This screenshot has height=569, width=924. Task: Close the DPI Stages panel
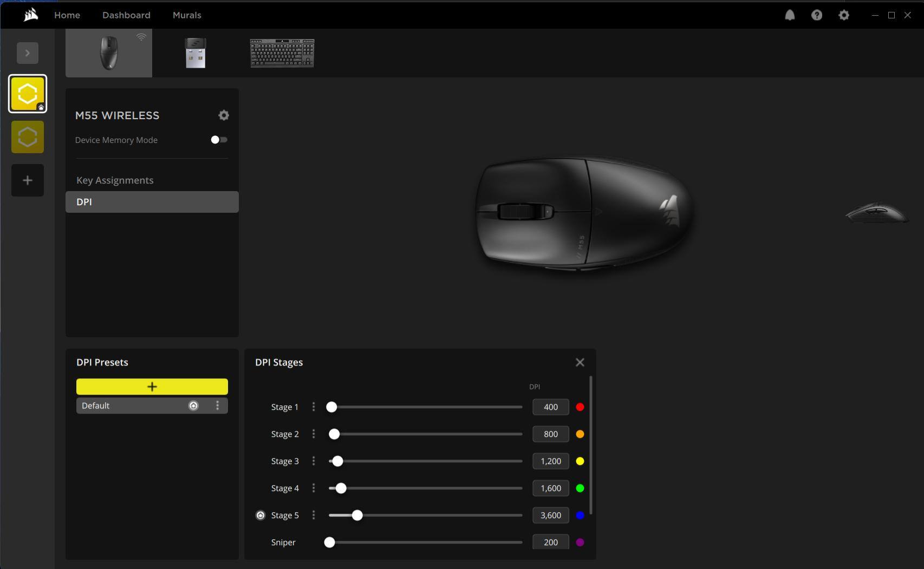[x=580, y=362]
